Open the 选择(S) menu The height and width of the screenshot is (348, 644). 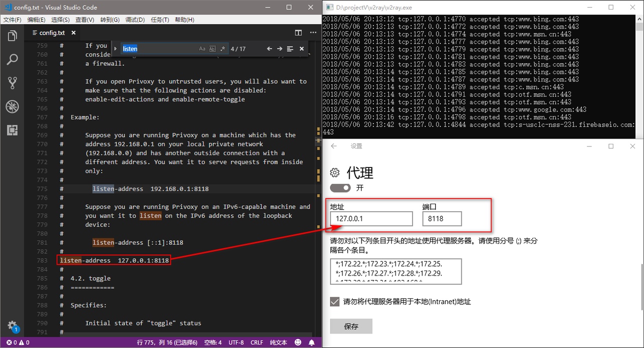[60, 20]
